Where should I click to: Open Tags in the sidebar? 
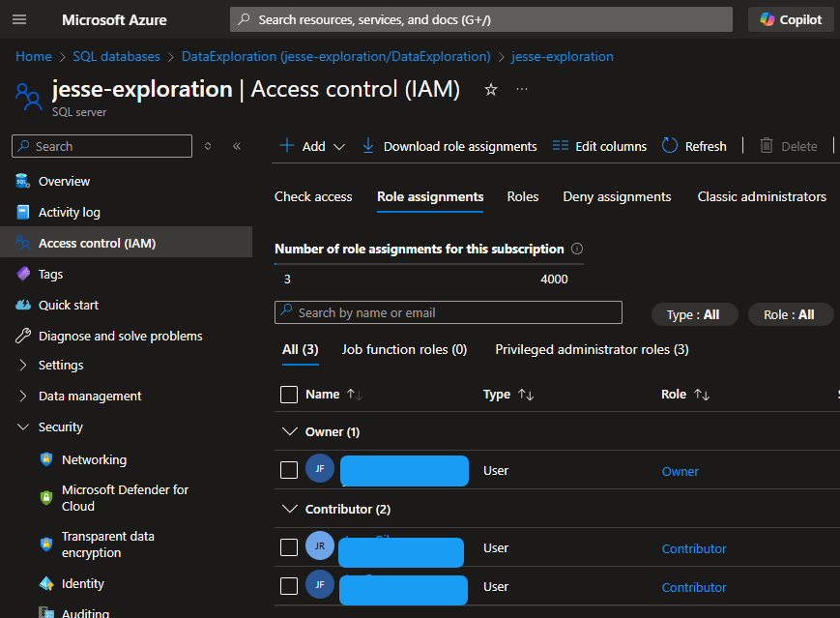(x=51, y=275)
